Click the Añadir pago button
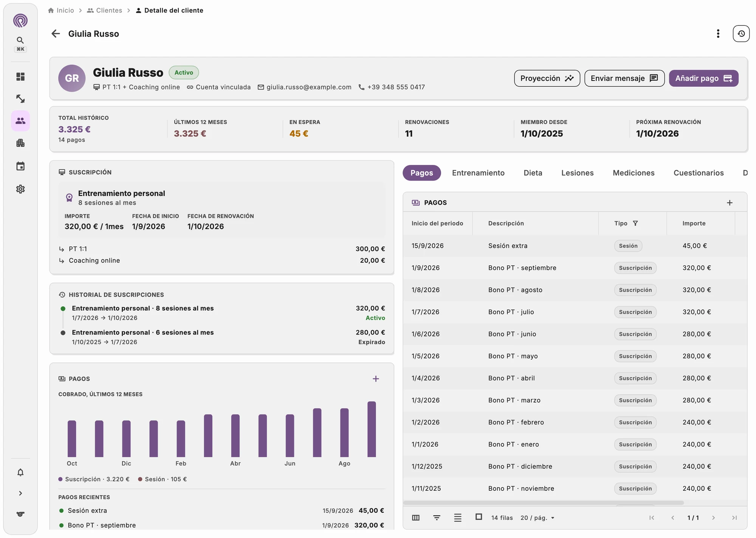Viewport: 756px width, 538px height. pyautogui.click(x=703, y=78)
